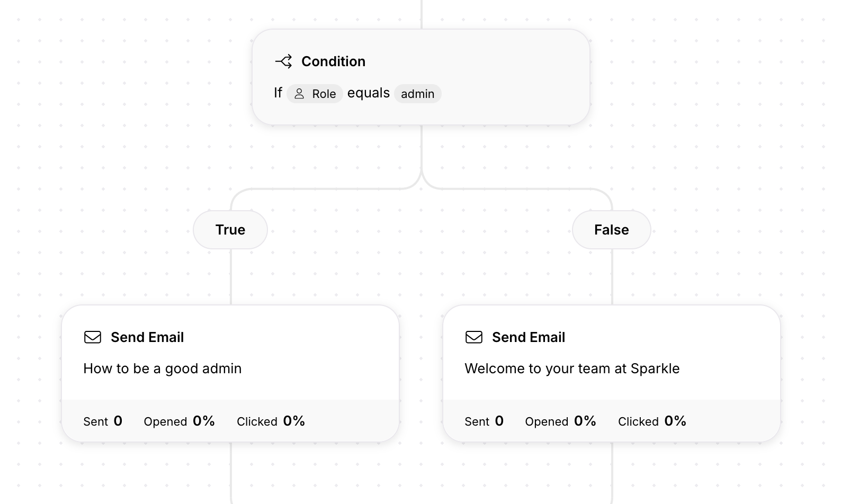Screen dimensions: 841x504
Task: Click the admin value chip in the condition
Action: click(418, 94)
